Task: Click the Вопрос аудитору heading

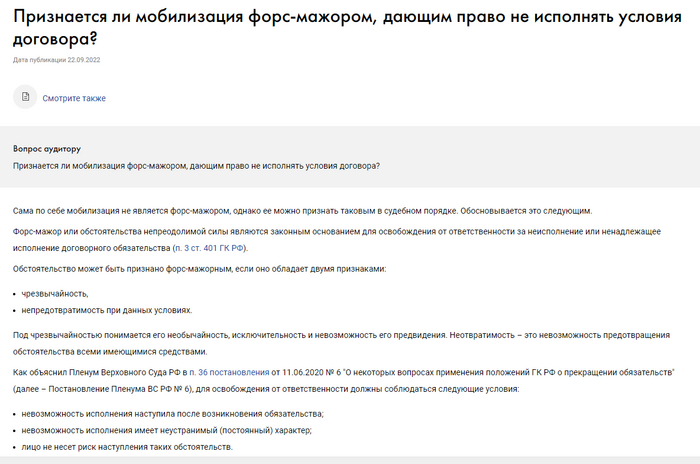Action: [47, 149]
